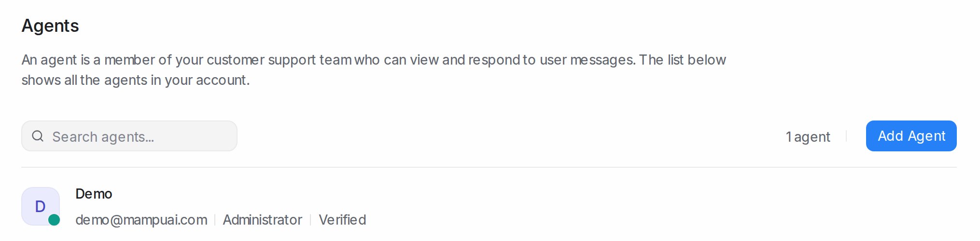Click the 1 agent count label

click(808, 137)
